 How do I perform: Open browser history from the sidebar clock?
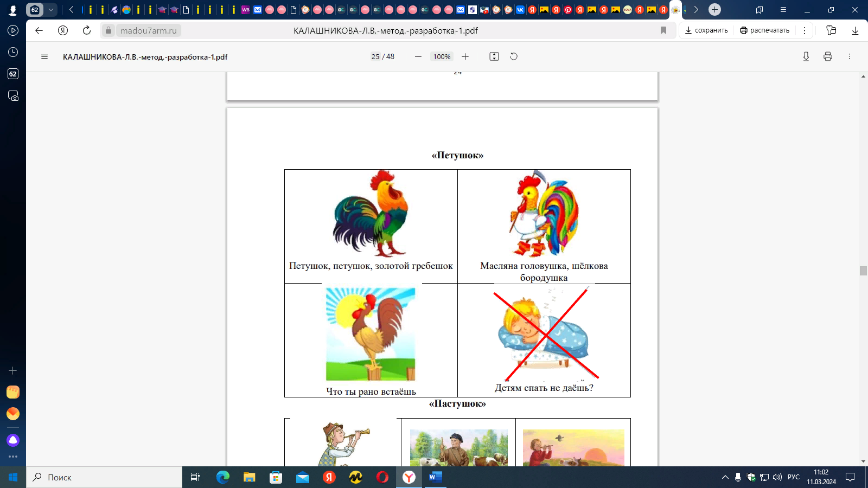[x=13, y=52]
